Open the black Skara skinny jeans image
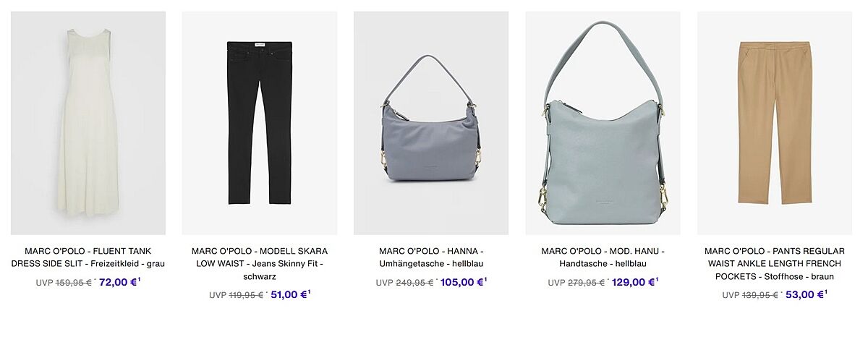The width and height of the screenshot is (868, 337). [x=260, y=123]
